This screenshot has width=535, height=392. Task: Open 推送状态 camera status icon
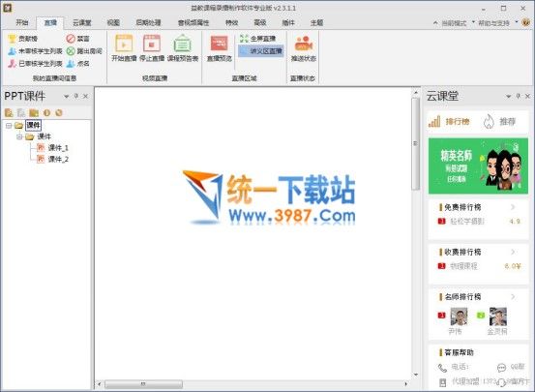point(304,44)
